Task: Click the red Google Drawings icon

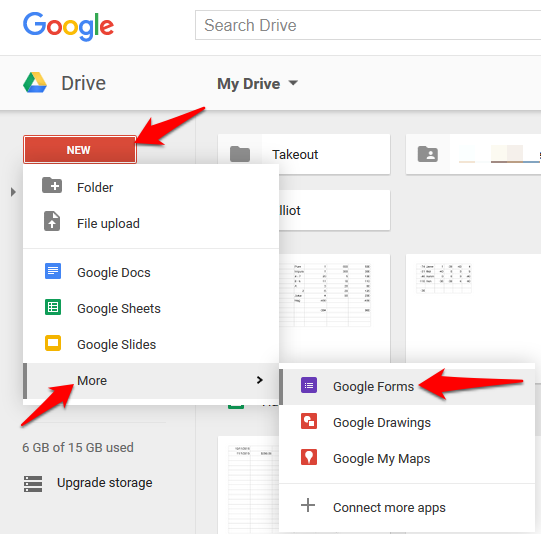Action: tap(309, 421)
